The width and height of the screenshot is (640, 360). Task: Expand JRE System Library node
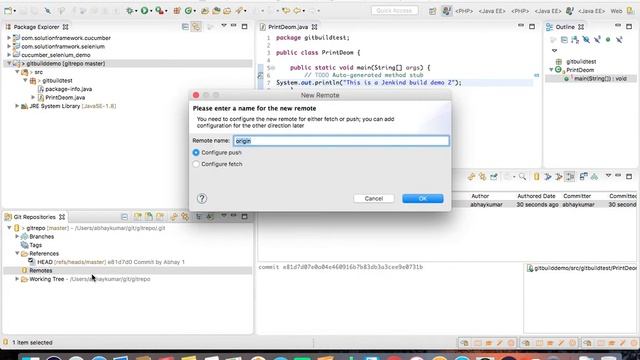coord(17,106)
